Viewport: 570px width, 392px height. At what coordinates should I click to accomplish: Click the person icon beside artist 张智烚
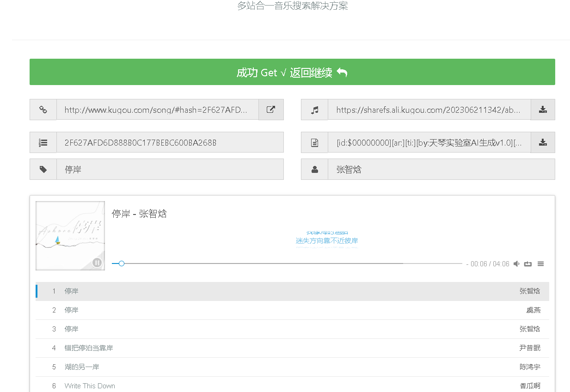click(x=314, y=169)
